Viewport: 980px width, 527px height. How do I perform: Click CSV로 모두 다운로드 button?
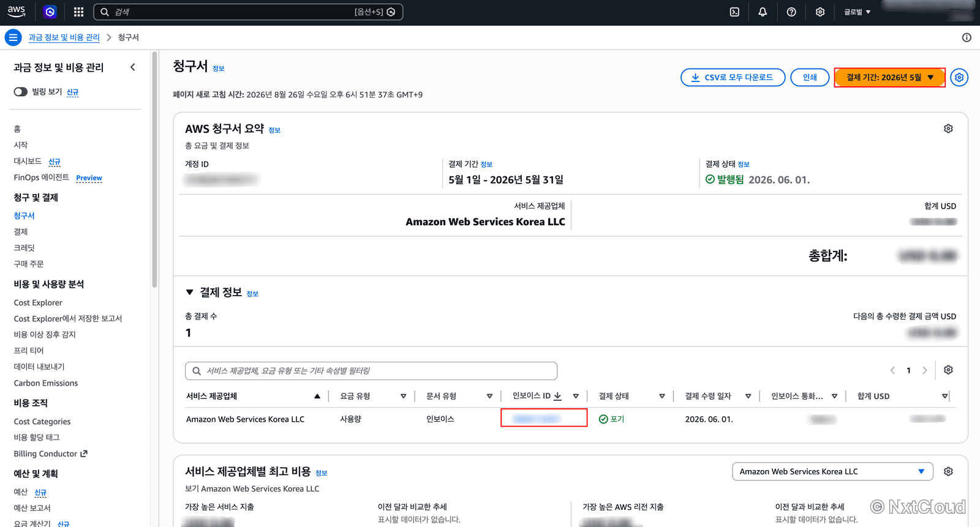733,77
